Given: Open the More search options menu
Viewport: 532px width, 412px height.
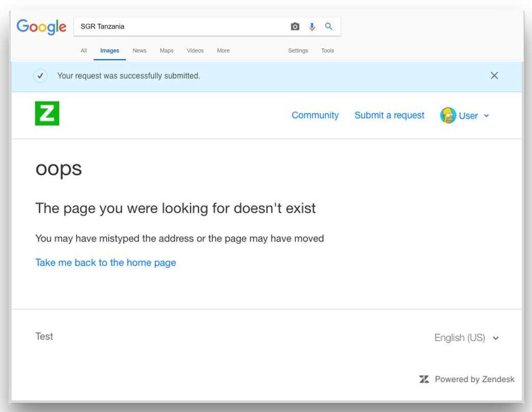Looking at the screenshot, I should (223, 50).
